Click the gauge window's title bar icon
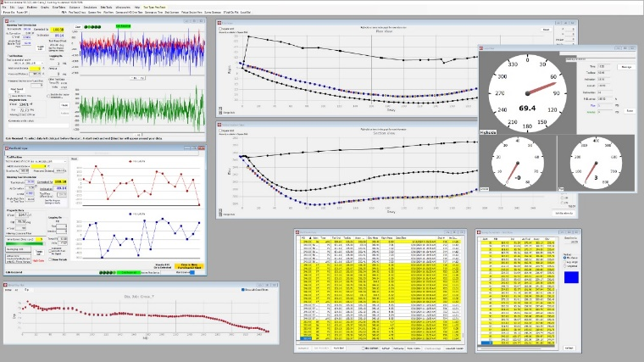 point(482,49)
